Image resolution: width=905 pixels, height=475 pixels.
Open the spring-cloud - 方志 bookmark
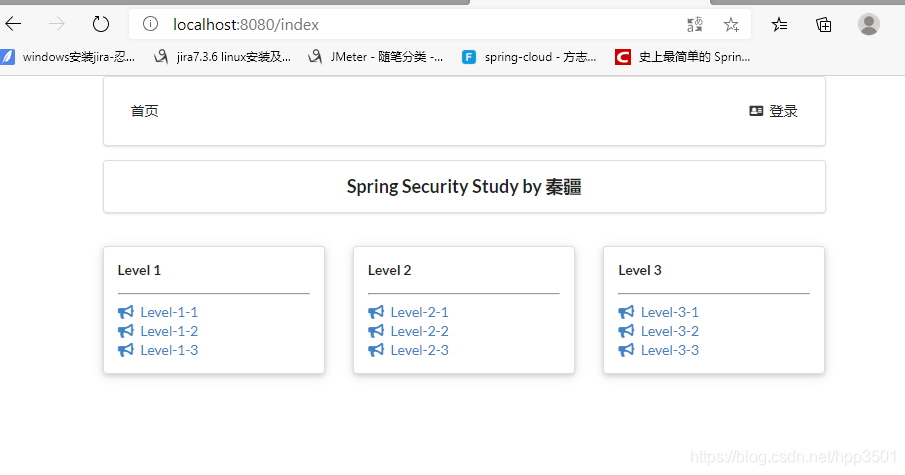click(x=529, y=57)
